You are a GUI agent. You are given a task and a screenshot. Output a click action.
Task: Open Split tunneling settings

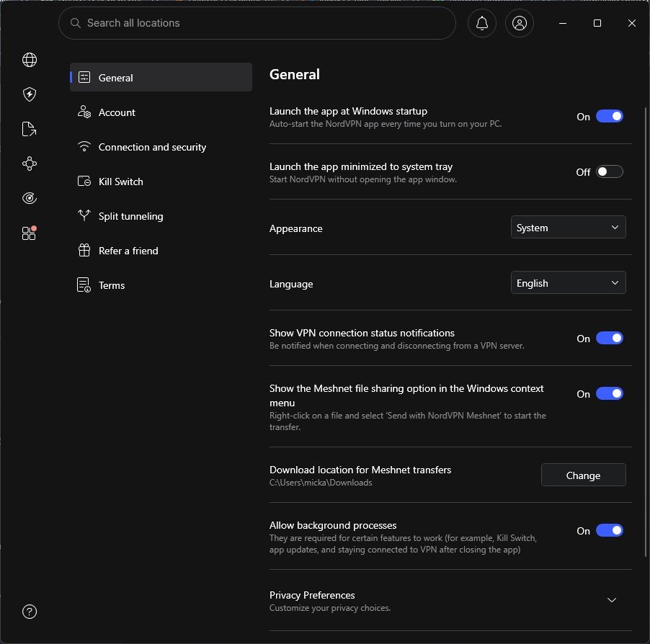tap(161, 216)
